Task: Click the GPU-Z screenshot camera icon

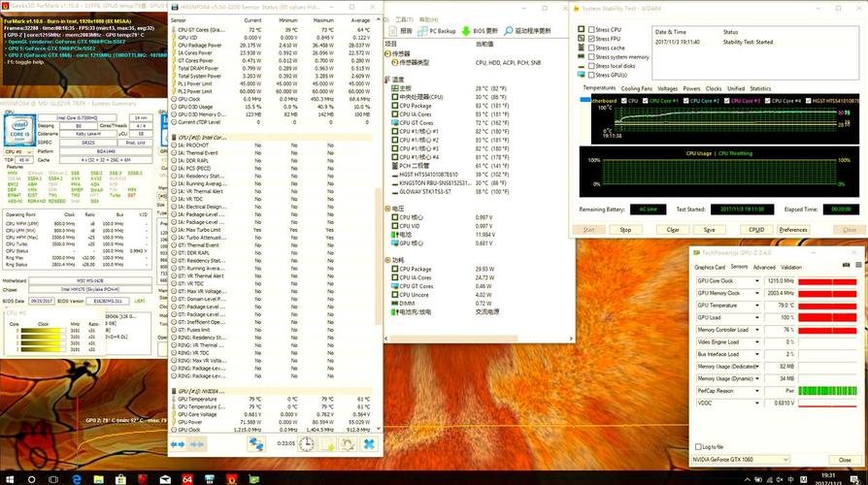Action: click(846, 266)
